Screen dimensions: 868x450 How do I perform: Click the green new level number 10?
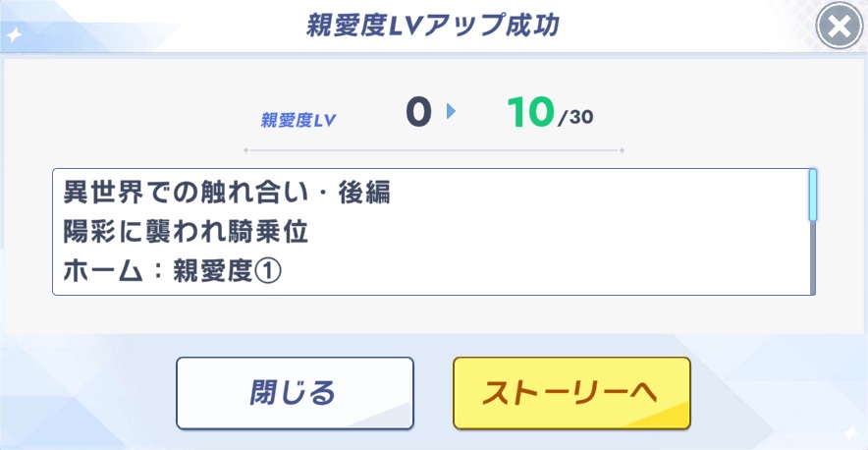[531, 113]
